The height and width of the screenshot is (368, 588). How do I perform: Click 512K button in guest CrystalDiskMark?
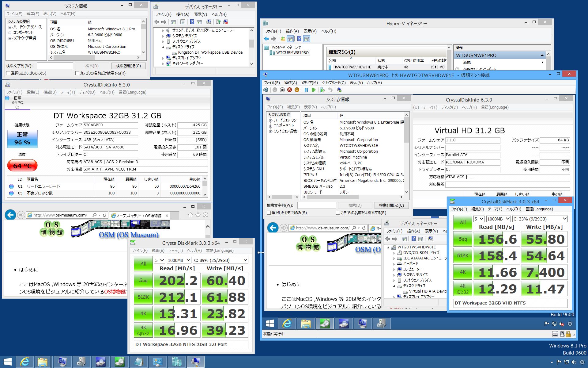coord(462,255)
